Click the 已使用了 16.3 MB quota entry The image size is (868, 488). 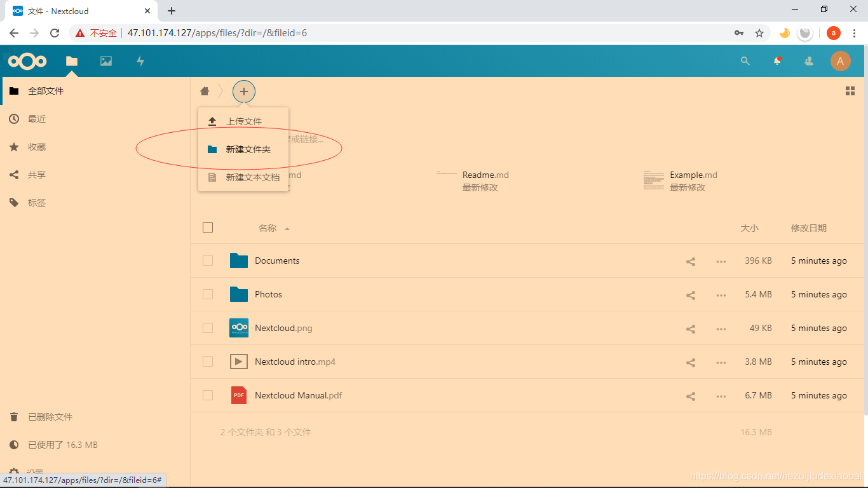coord(95,445)
